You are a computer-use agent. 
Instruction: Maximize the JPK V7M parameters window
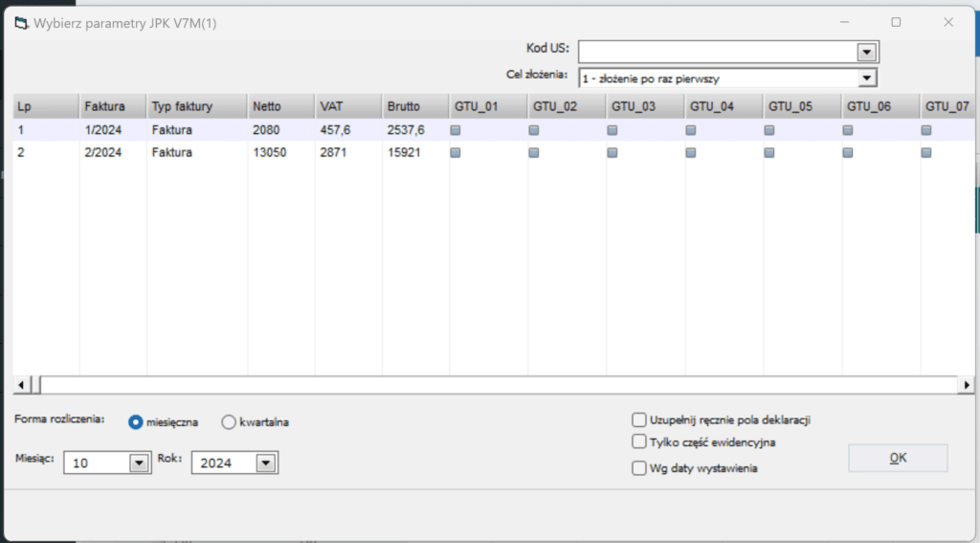click(x=896, y=22)
